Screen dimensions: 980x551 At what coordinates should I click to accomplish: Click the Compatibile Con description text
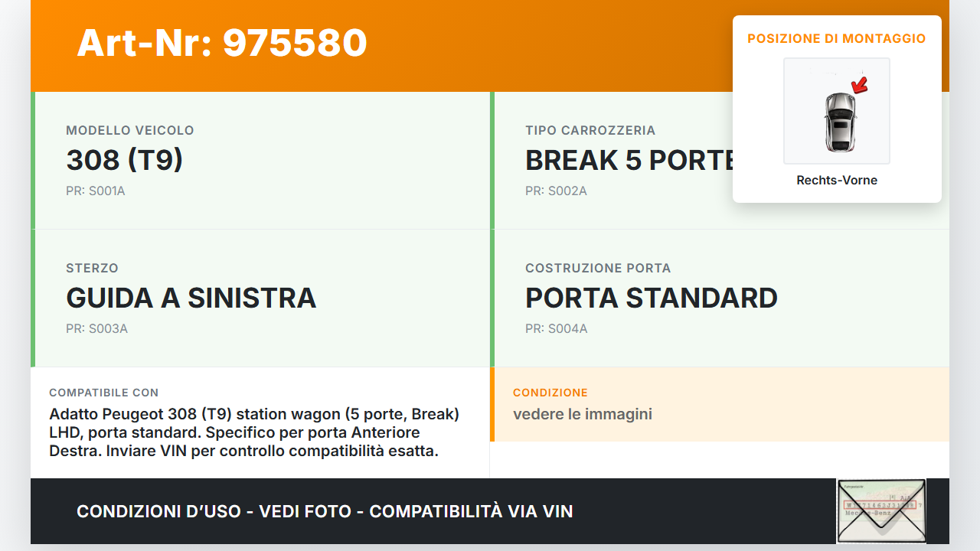pyautogui.click(x=254, y=432)
